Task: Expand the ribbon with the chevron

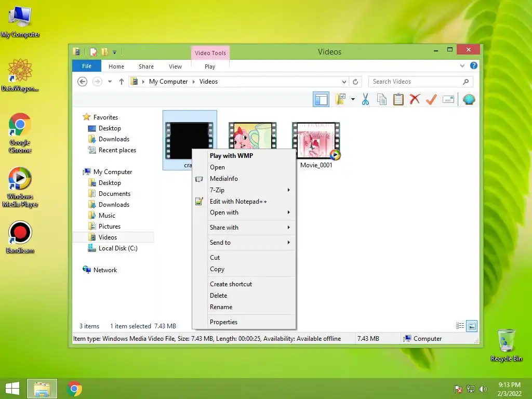Action: 462,66
